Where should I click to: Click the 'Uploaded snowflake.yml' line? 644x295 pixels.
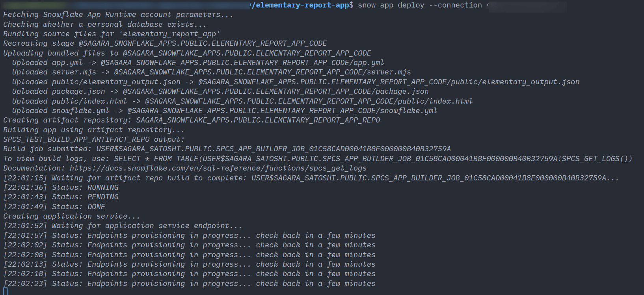[x=225, y=111]
